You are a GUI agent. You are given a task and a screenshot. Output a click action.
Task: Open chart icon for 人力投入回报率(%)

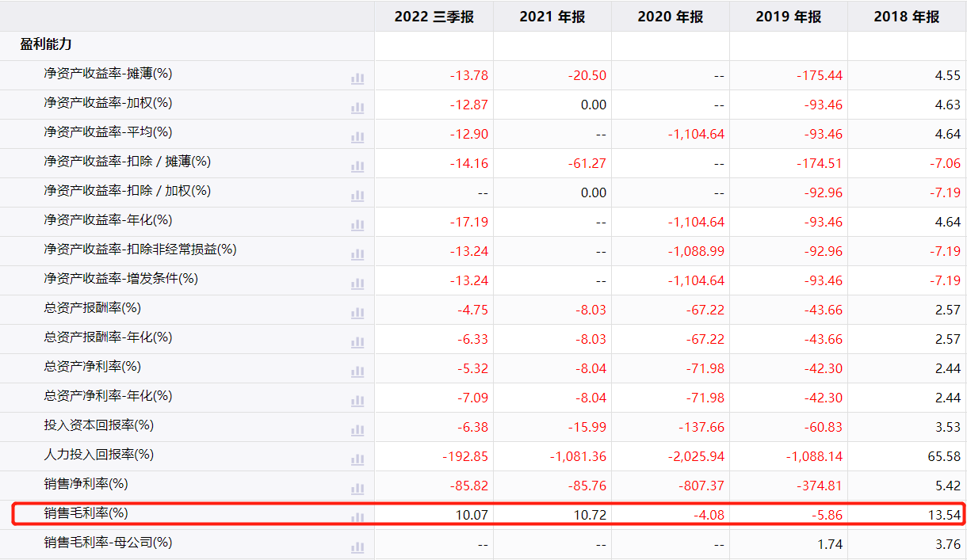click(357, 459)
